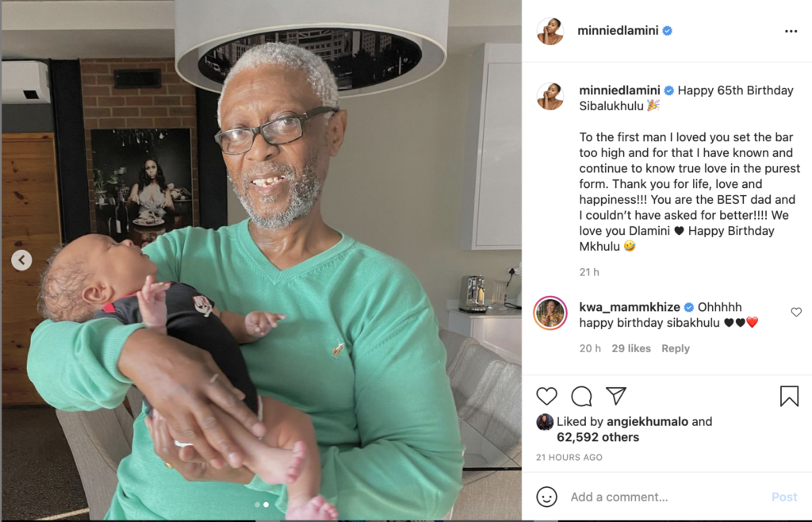The height and width of the screenshot is (522, 812).
Task: Open kwa_mammkhize username link
Action: click(x=630, y=307)
